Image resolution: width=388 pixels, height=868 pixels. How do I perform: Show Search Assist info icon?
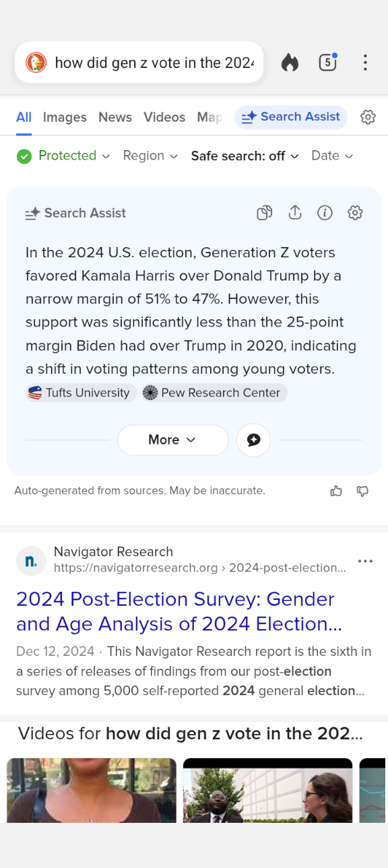325,213
